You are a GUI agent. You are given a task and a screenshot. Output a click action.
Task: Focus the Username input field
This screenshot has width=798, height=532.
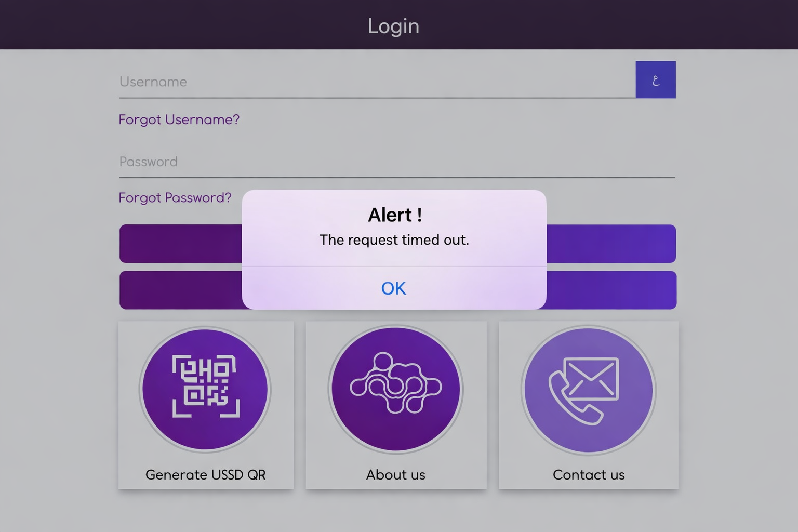click(x=376, y=82)
